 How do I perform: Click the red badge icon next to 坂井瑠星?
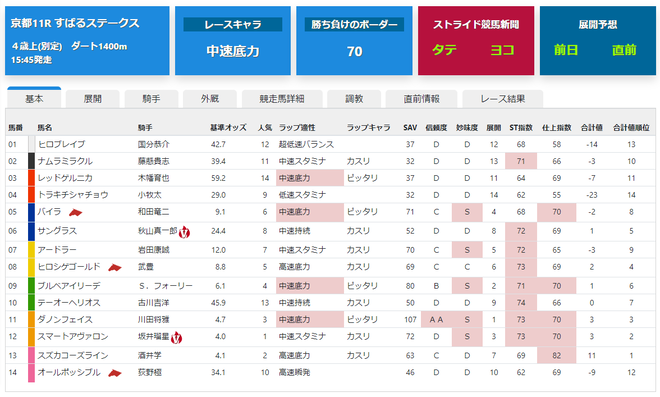177,338
